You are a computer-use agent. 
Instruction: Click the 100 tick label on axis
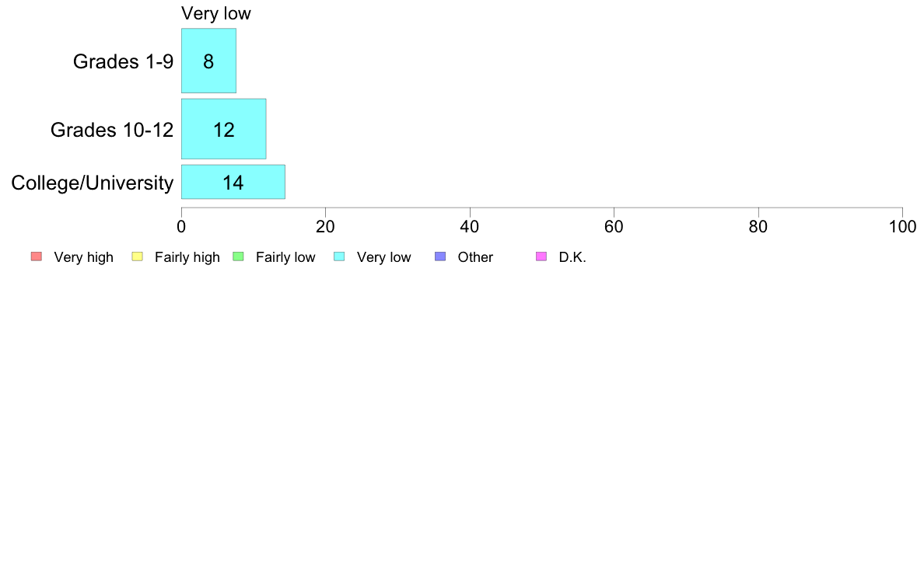(902, 227)
